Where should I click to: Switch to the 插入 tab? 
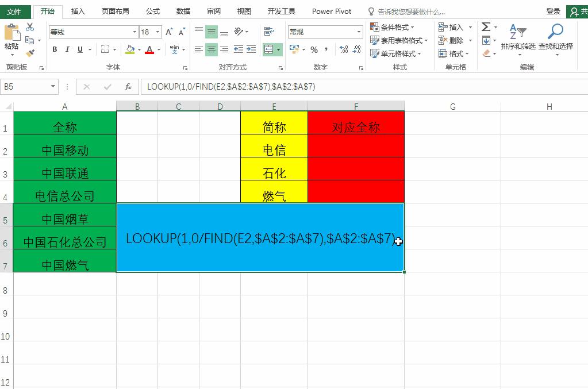pos(78,11)
